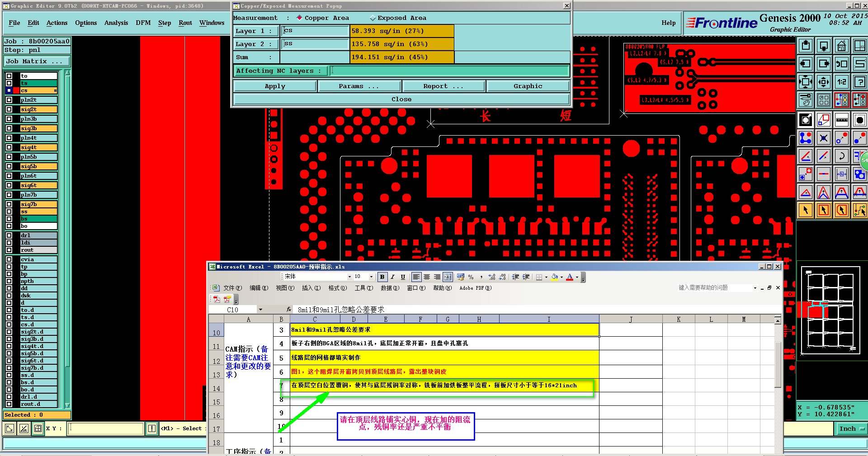Select the rectangle-area selection arrow tool
The width and height of the screenshot is (868, 456).
(824, 211)
